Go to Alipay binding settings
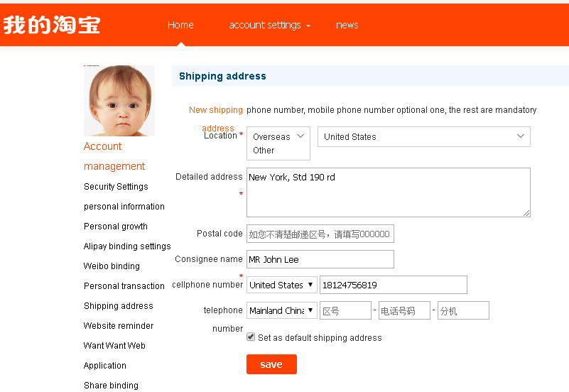Viewport: 569px width, 392px height. 127,246
